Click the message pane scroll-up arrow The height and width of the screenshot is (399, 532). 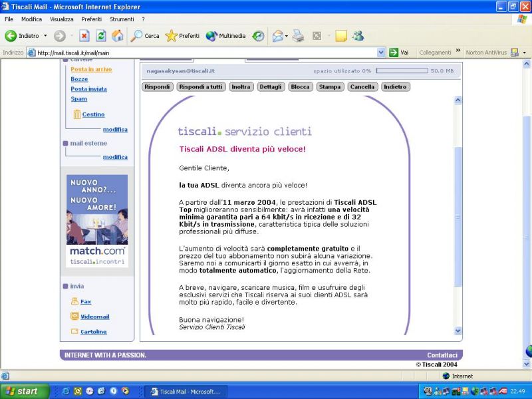point(458,100)
